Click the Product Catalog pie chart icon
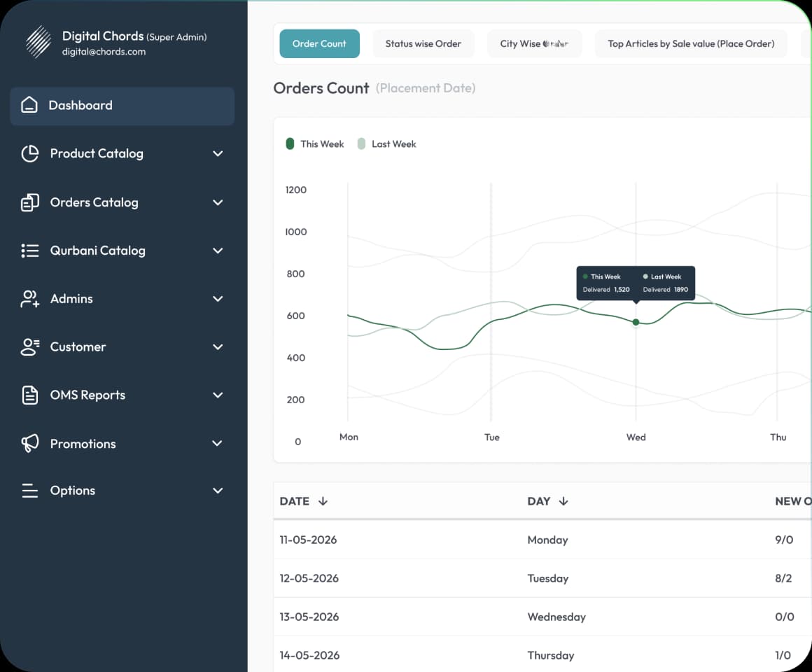 coord(30,154)
